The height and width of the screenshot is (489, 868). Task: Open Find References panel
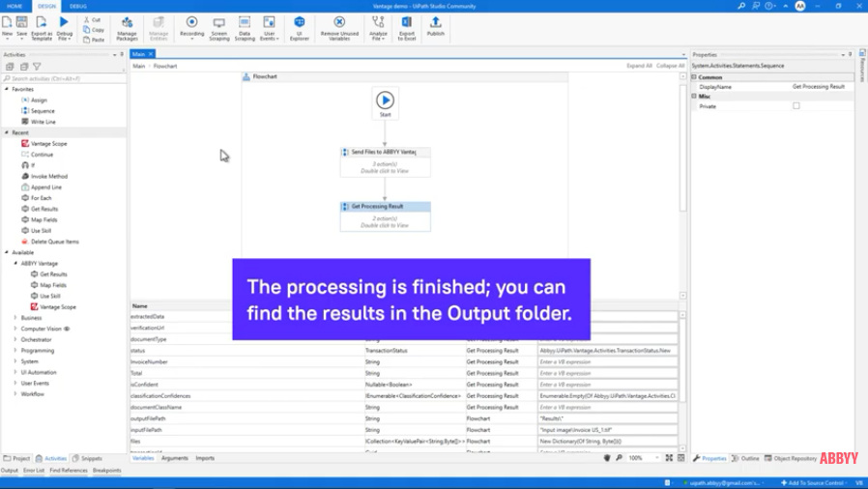click(x=69, y=471)
